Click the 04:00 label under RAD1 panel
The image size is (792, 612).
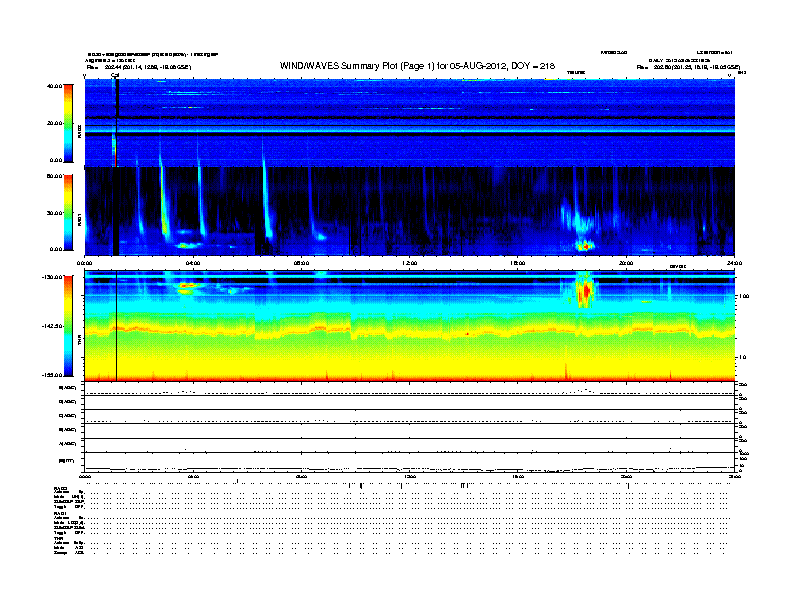(193, 263)
